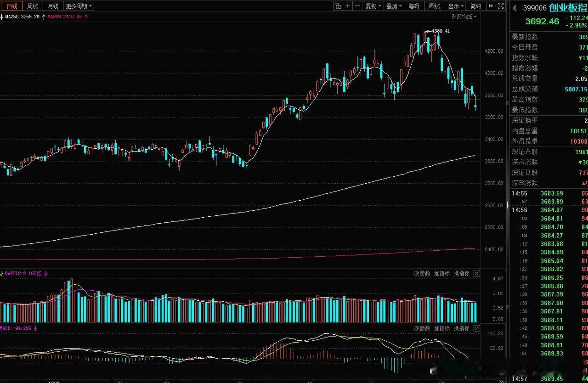Close the MAVOL volume indicator panel
The height and width of the screenshot is (383, 588).
click(476, 274)
